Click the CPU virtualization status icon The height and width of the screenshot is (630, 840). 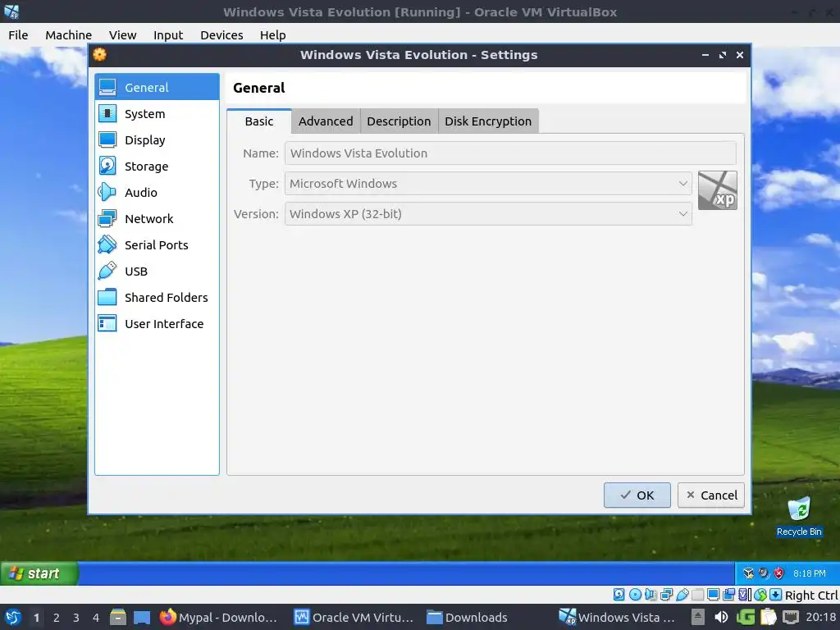point(745,595)
